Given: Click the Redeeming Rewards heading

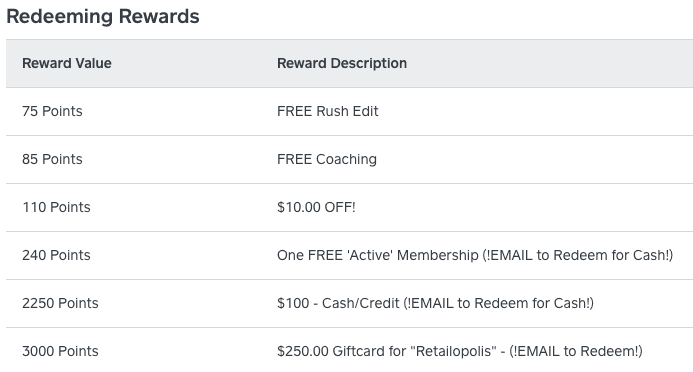Looking at the screenshot, I should (x=103, y=16).
